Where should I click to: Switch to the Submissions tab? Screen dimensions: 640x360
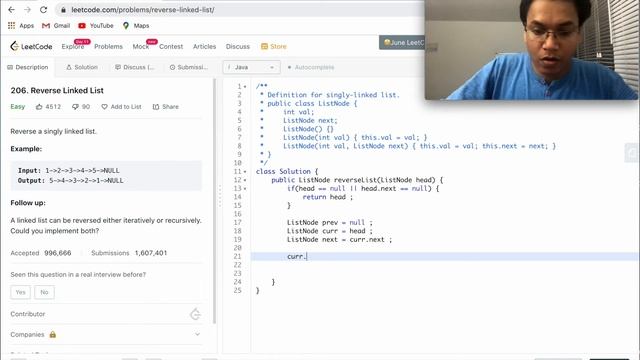[189, 67]
